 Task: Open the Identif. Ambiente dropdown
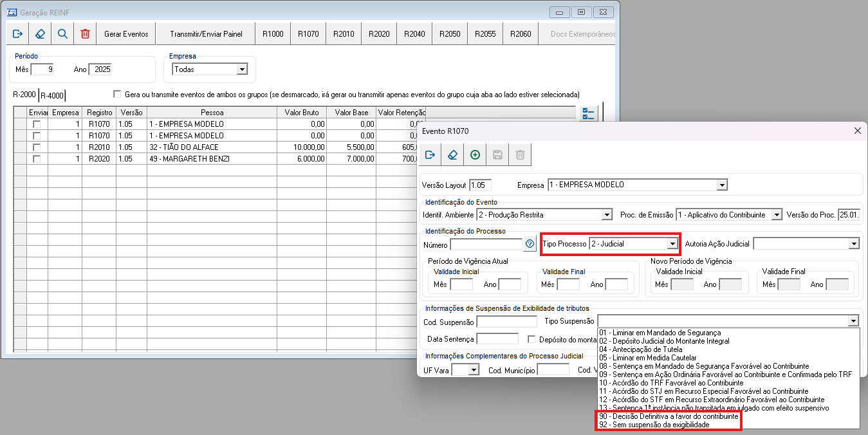pyautogui.click(x=606, y=215)
